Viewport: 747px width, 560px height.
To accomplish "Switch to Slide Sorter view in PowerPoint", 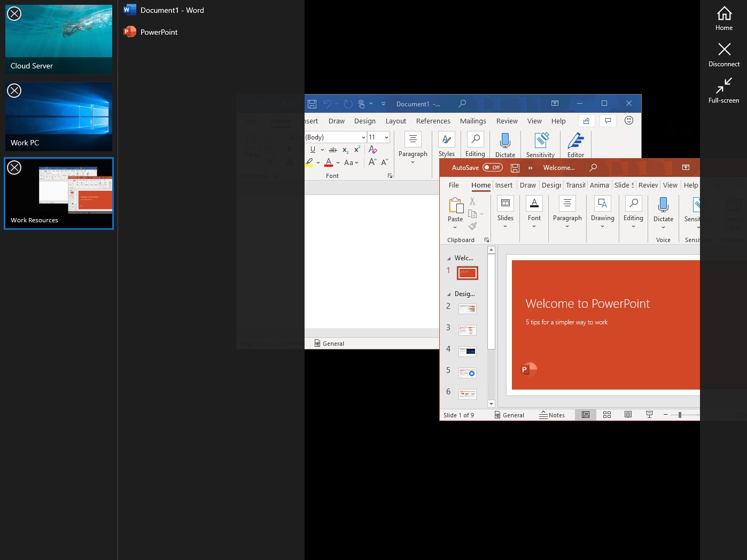I will [x=607, y=415].
